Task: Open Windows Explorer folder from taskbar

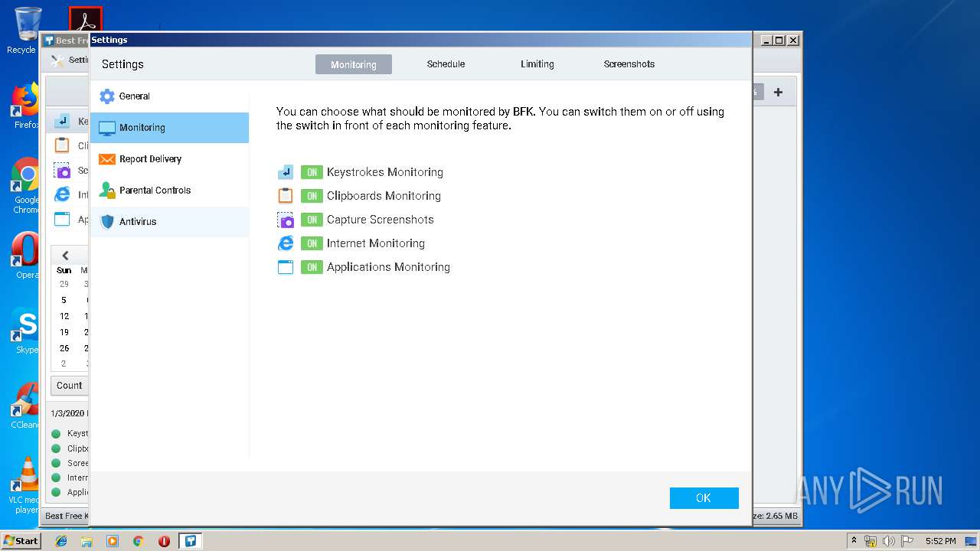Action: click(87, 541)
